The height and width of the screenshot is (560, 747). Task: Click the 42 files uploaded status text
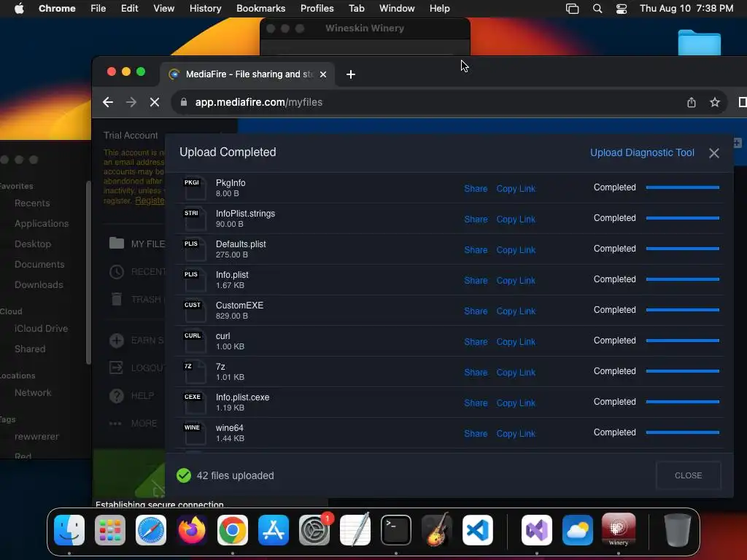[x=235, y=475]
